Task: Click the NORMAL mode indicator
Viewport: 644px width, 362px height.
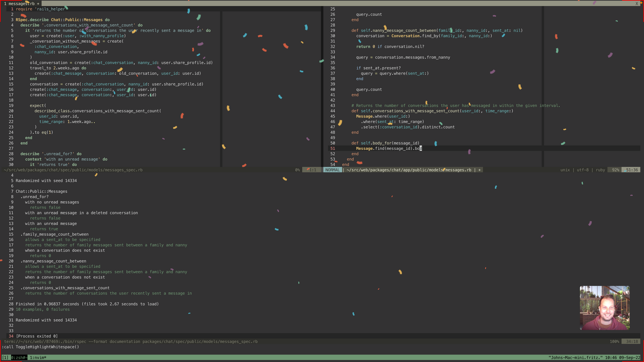Action: click(x=332, y=170)
